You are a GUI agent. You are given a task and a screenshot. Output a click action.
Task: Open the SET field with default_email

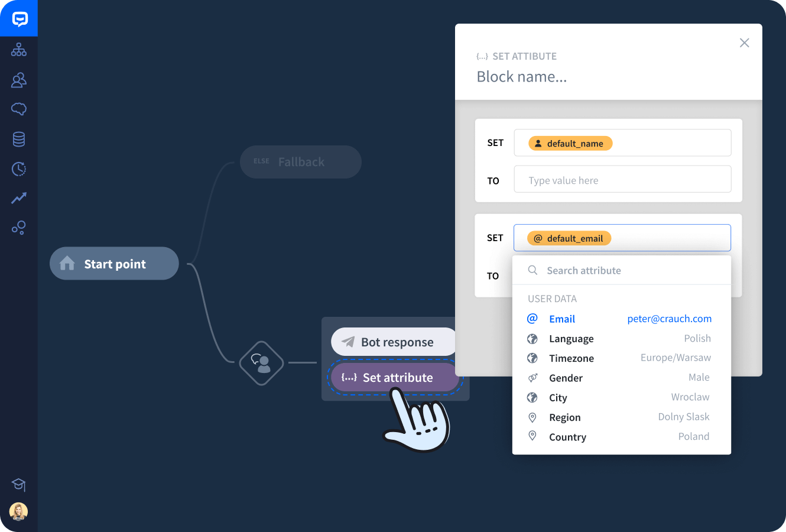pyautogui.click(x=622, y=238)
